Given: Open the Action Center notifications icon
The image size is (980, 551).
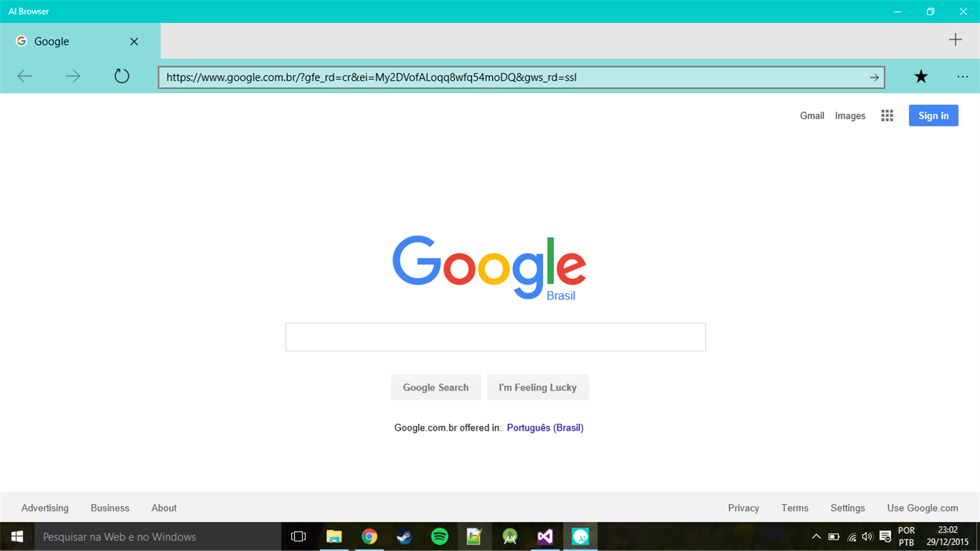Looking at the screenshot, I should (885, 537).
